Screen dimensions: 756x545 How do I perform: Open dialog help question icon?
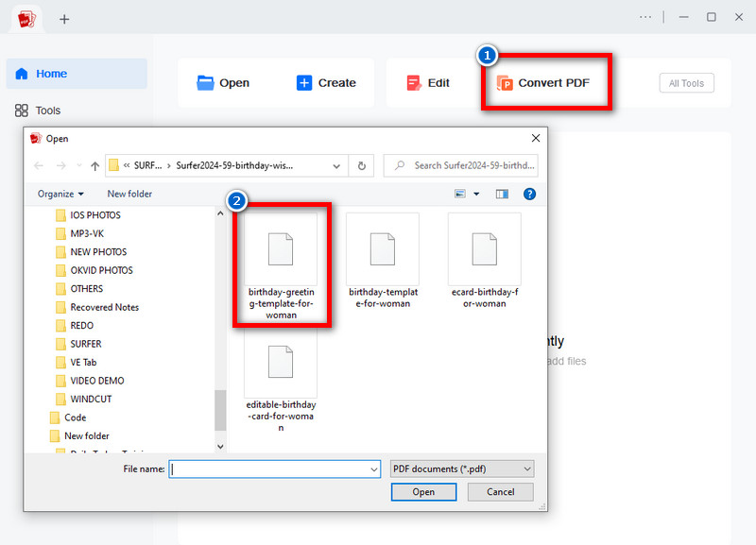[529, 194]
